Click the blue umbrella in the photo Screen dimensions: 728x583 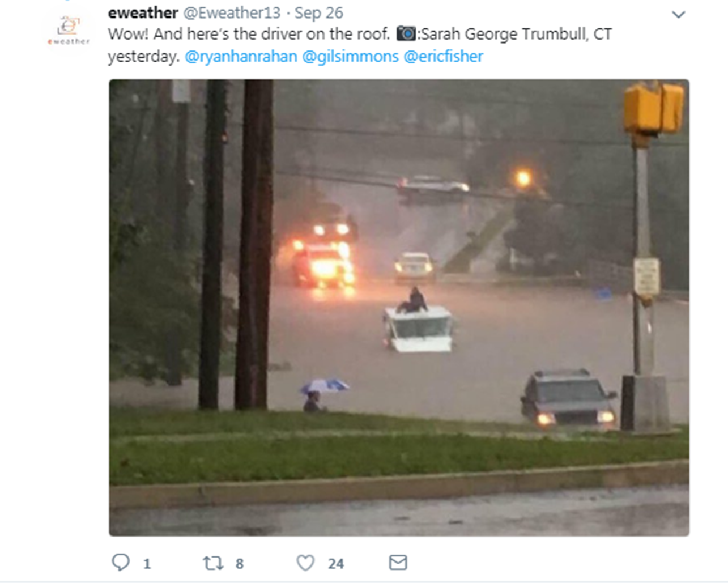coord(324,386)
